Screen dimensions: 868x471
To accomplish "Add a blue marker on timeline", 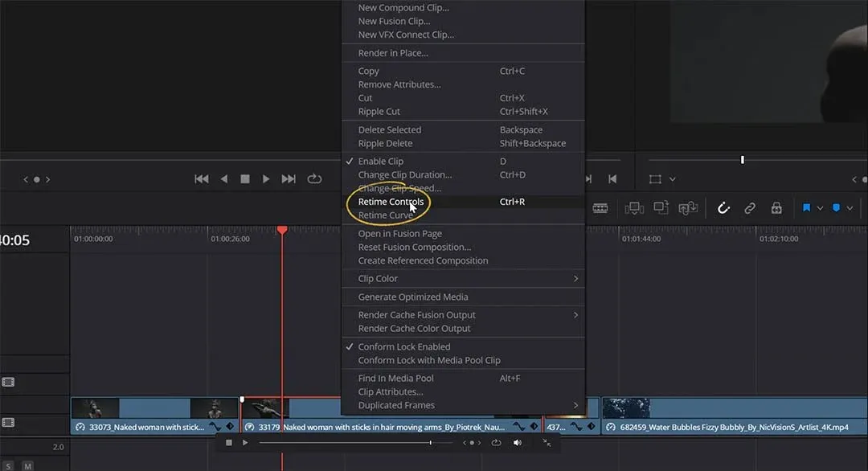I will tap(837, 208).
